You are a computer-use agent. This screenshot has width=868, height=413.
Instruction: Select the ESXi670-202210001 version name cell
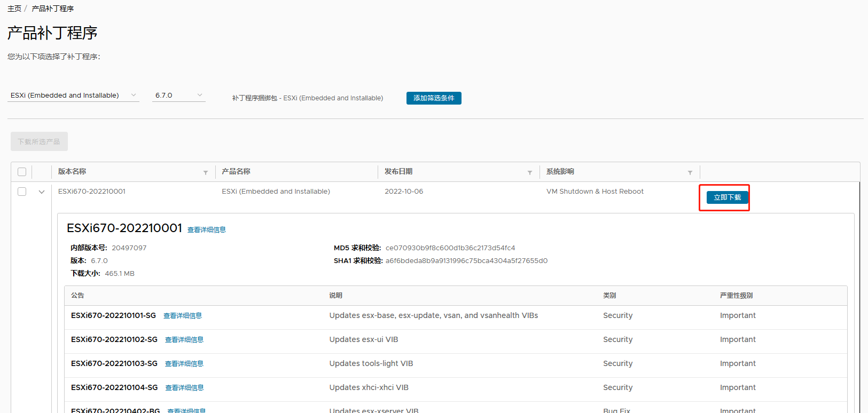click(x=92, y=192)
